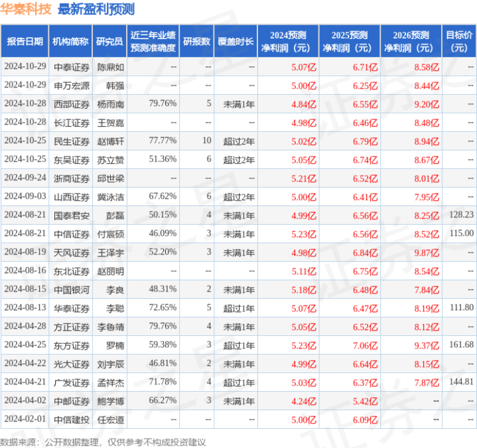Image resolution: width=477 pixels, height=448 pixels.
Task: Click the 2026 forecast value 9.87亿
Action: [427, 252]
